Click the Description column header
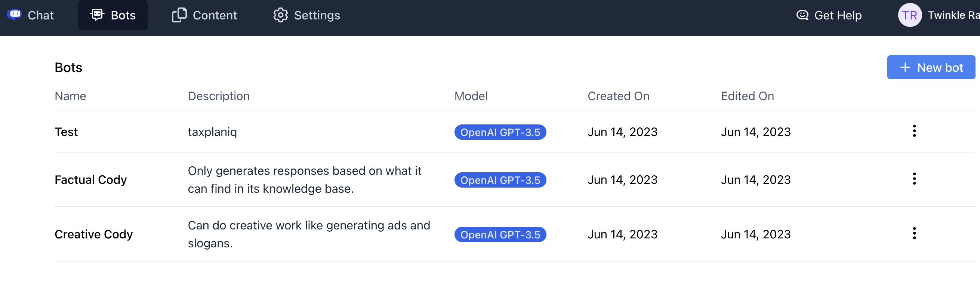The image size is (980, 281). pos(219,96)
